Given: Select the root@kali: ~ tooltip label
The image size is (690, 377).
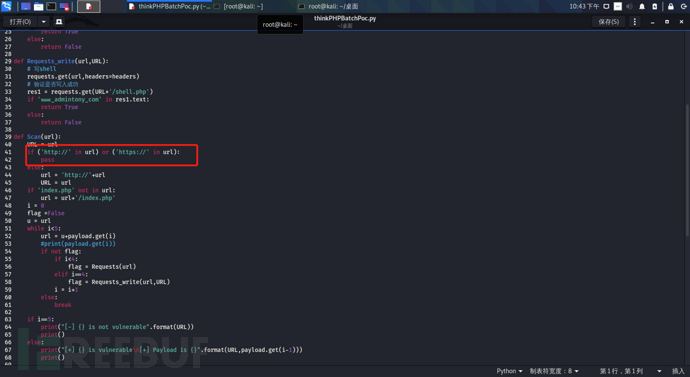Looking at the screenshot, I should (280, 25).
